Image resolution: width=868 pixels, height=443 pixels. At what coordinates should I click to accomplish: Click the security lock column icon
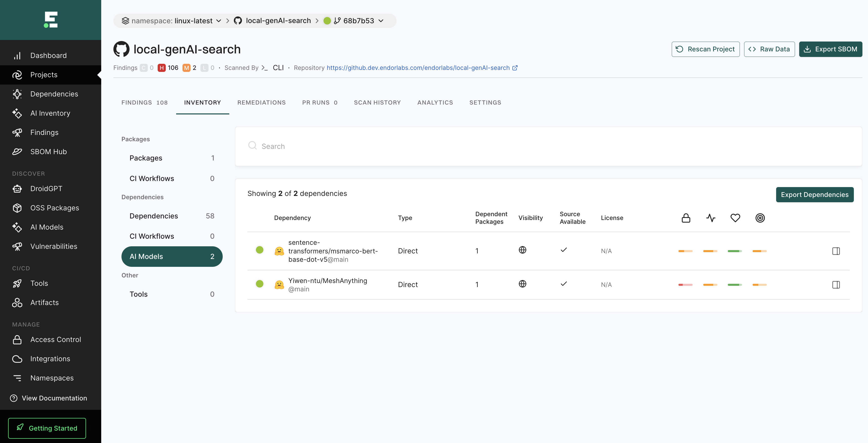(x=686, y=218)
